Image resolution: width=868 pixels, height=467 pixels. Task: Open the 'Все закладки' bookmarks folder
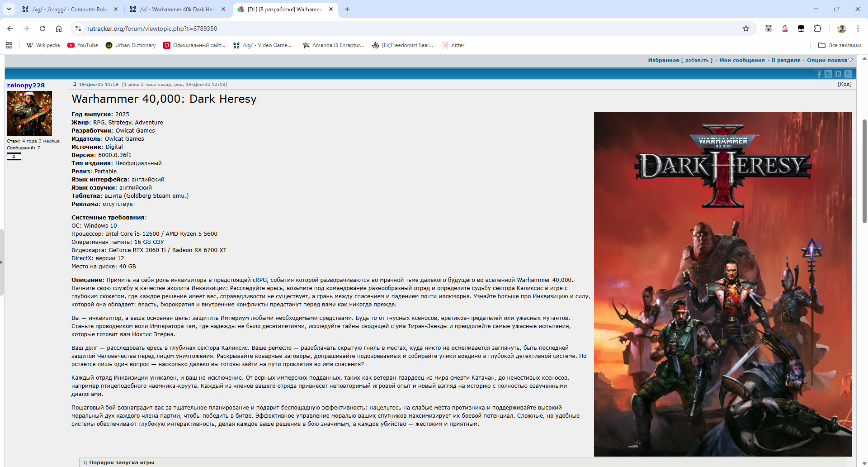point(840,45)
